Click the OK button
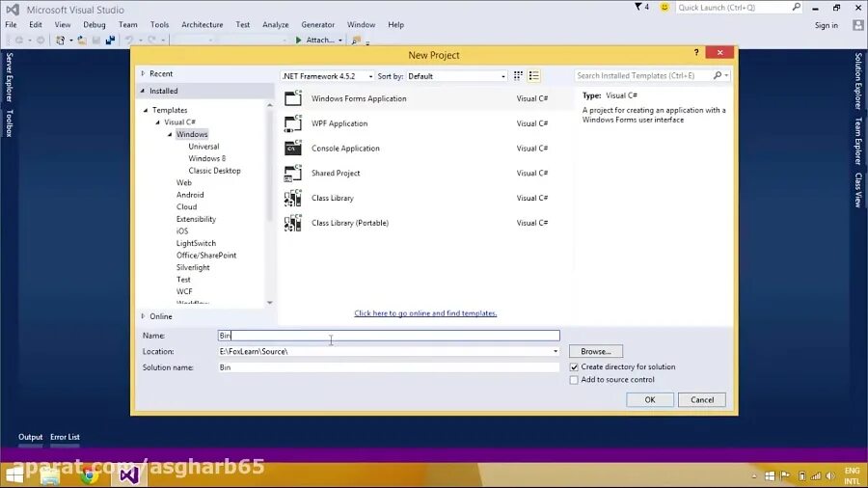This screenshot has width=868, height=488. click(650, 399)
